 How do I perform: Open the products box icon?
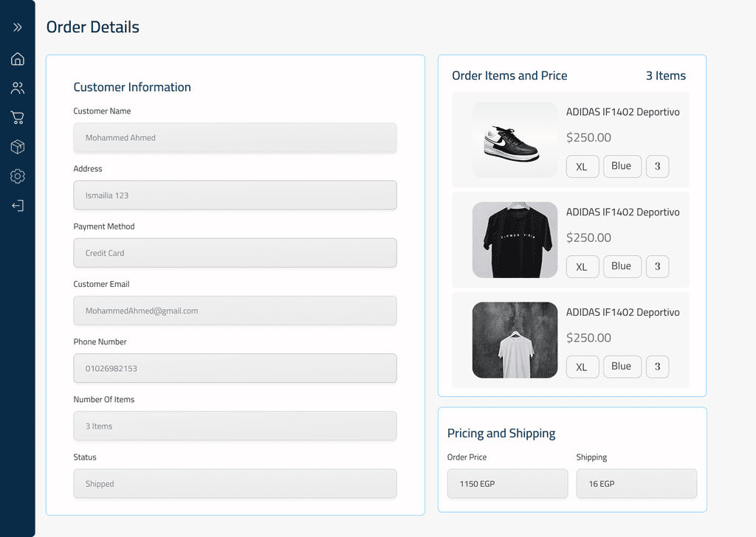[18, 147]
